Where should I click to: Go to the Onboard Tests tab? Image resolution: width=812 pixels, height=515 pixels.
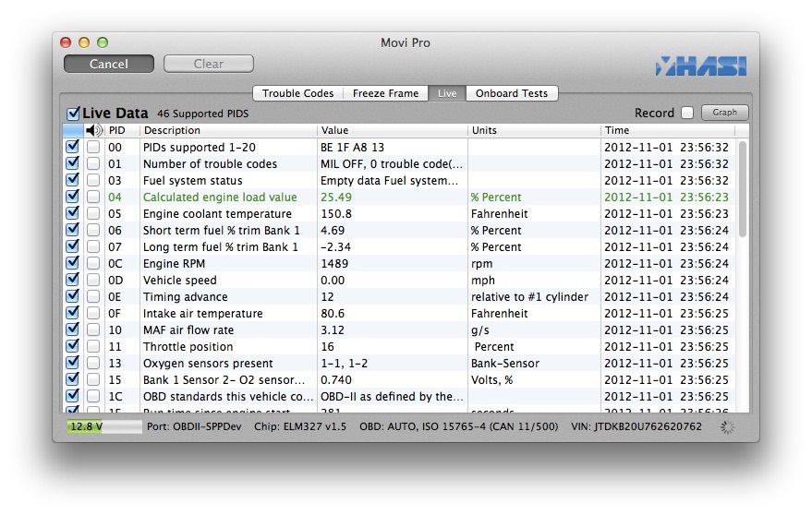(512, 93)
